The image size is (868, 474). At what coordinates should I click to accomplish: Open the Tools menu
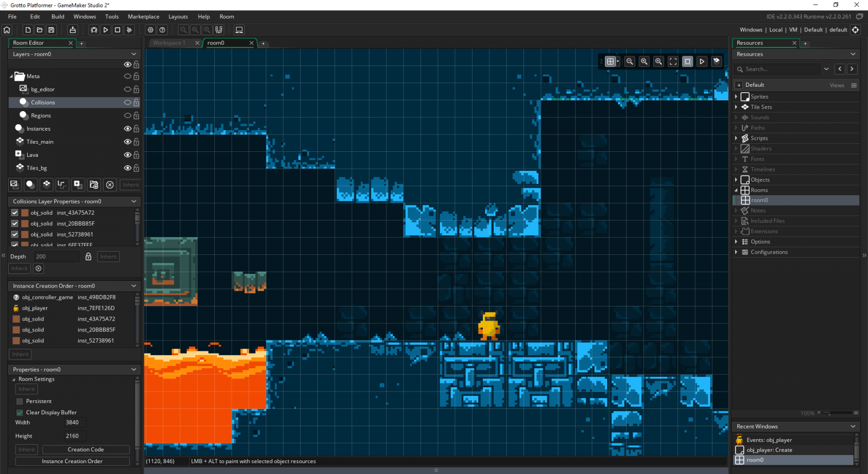(112, 17)
